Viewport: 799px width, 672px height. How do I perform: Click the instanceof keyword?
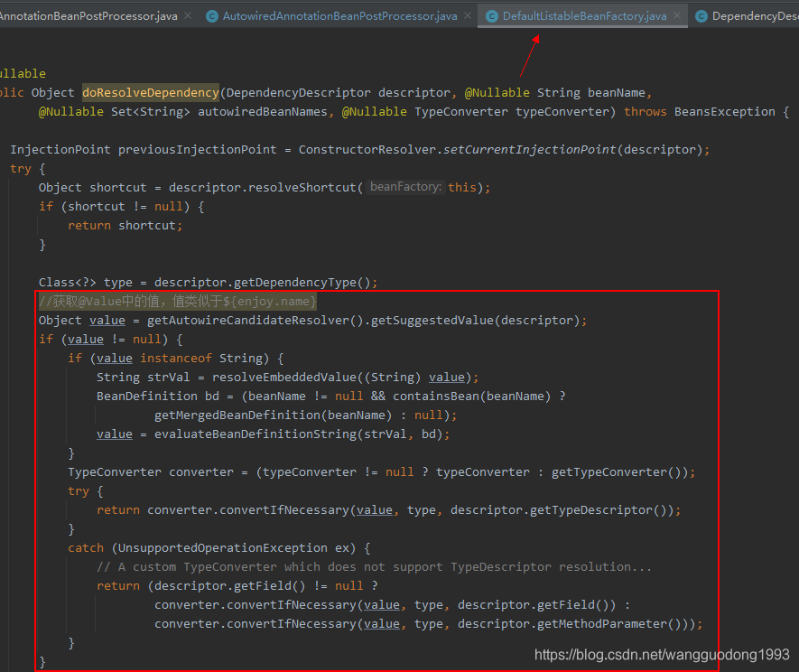click(x=176, y=358)
